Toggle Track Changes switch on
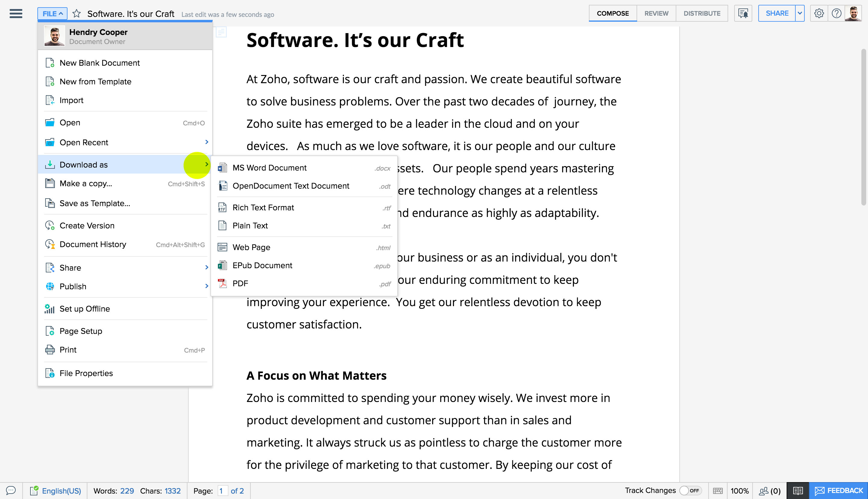This screenshot has height=499, width=868. click(690, 491)
